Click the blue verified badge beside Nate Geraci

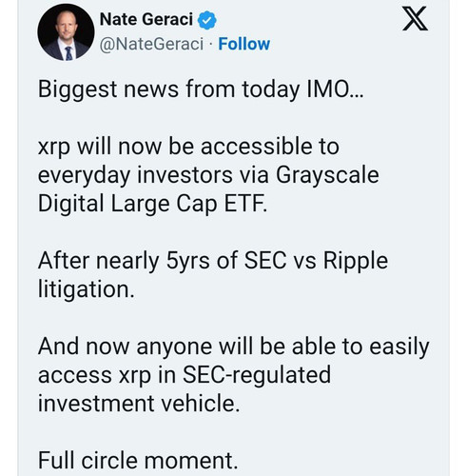(207, 20)
